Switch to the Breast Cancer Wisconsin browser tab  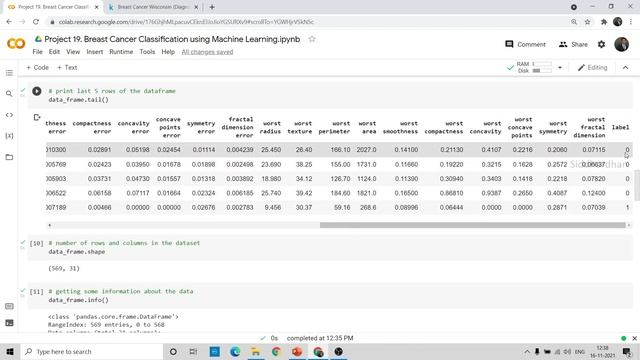click(153, 7)
